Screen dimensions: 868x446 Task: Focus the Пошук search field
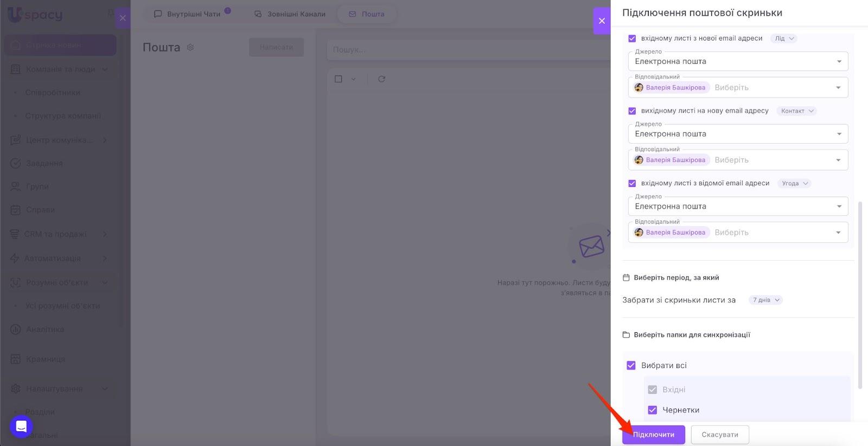(469, 50)
